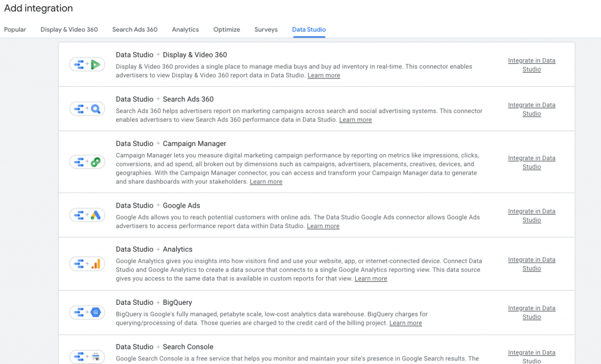Integrate Campaign Manager in Data Studio
The height and width of the screenshot is (364, 601).
pos(532,162)
